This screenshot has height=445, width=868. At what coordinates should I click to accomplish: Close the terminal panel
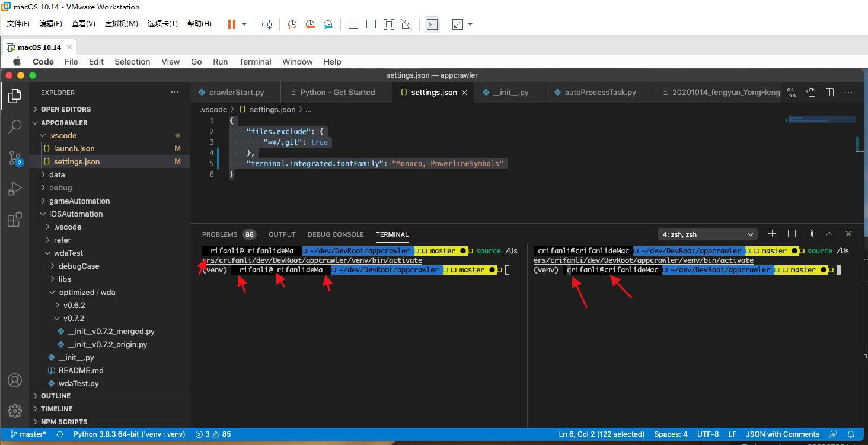pyautogui.click(x=848, y=234)
